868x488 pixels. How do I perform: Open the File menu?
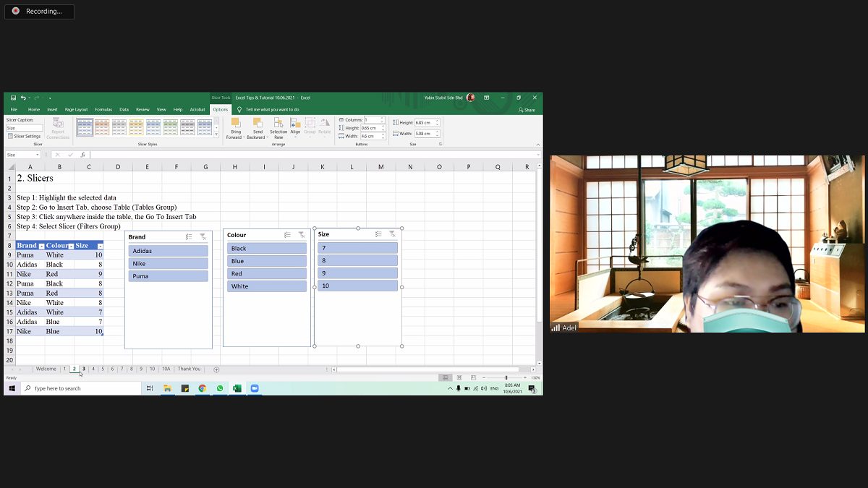coord(14,110)
